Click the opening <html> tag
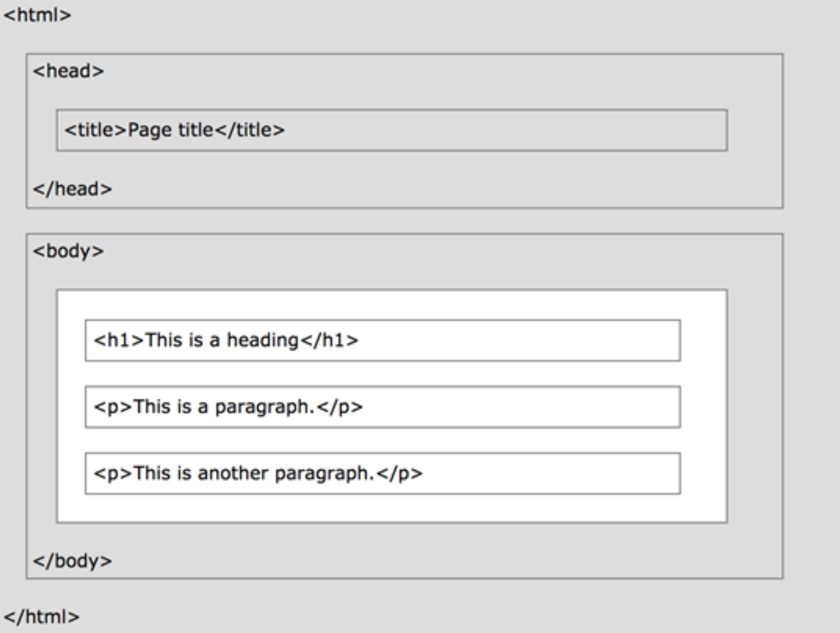Screen dimensions: 840x633 point(38,15)
